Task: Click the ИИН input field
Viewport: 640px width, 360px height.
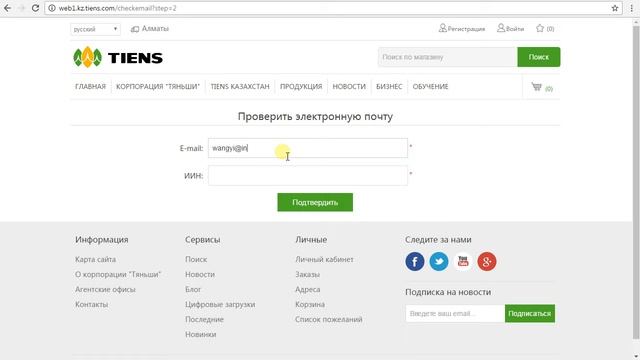Action: coord(308,176)
